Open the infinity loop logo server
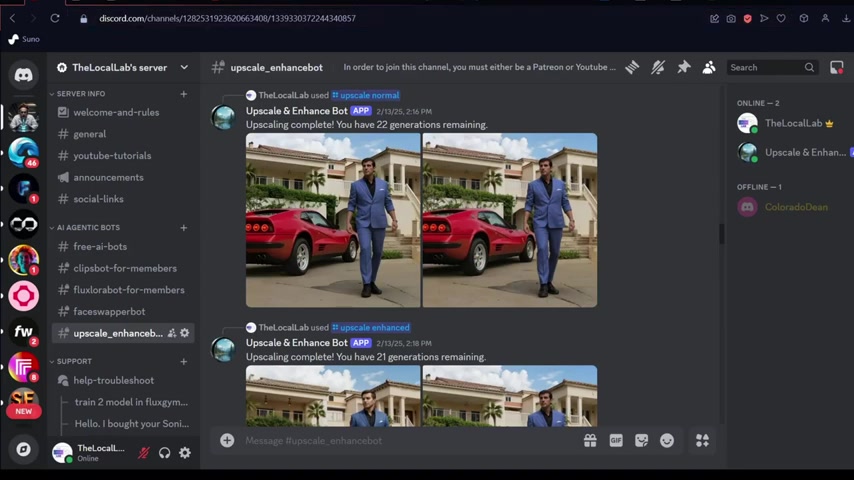 click(x=23, y=224)
